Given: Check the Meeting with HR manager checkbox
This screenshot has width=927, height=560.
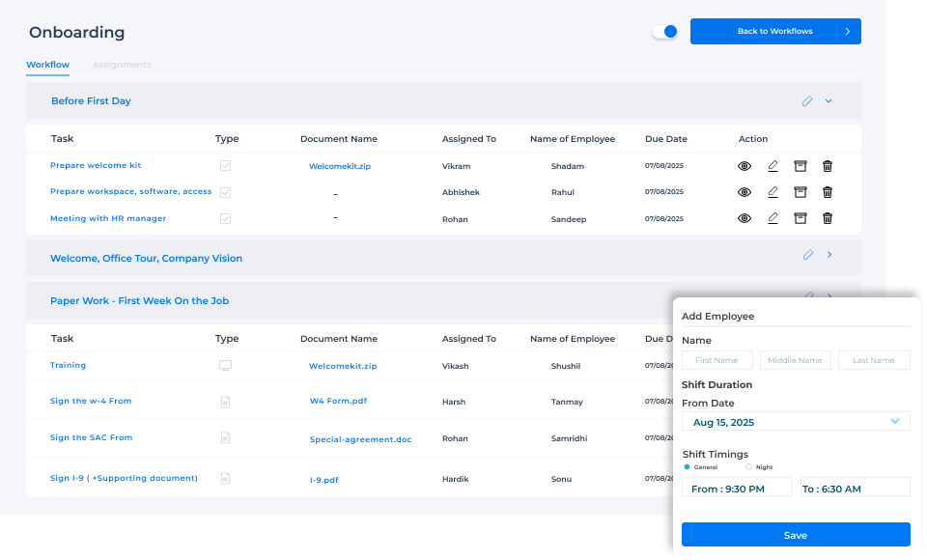Looking at the screenshot, I should [x=225, y=219].
